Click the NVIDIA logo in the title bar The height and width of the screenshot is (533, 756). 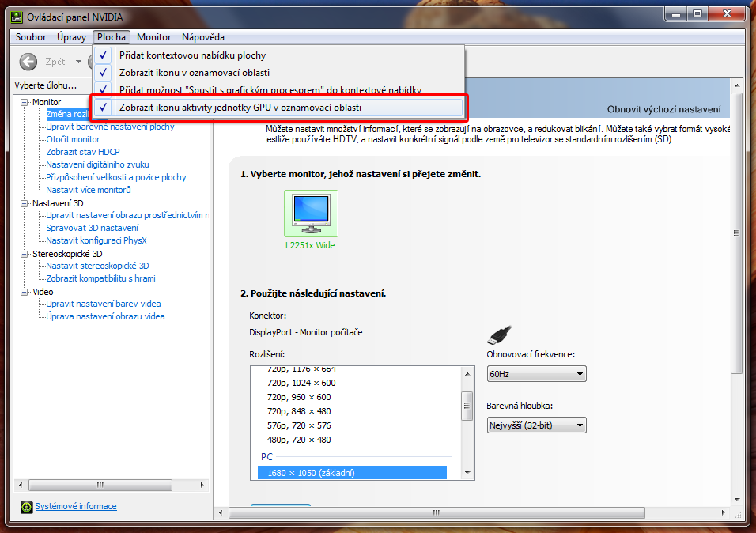point(16,17)
